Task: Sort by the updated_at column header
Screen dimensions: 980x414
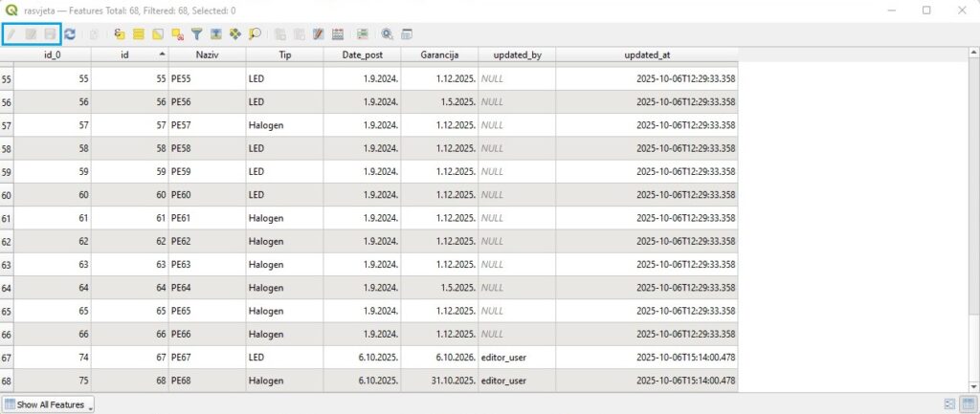Action: pyautogui.click(x=647, y=54)
